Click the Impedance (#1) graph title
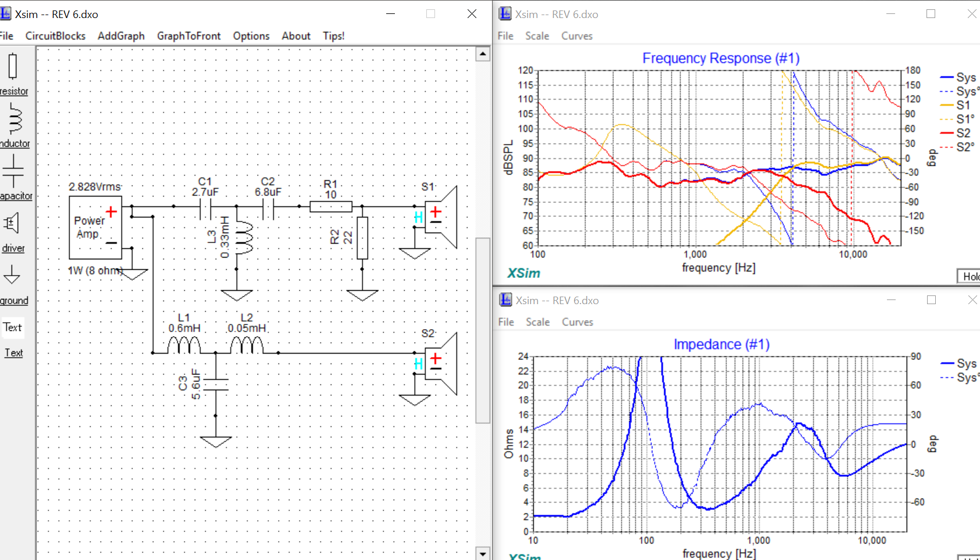This screenshot has height=560, width=980. (x=721, y=344)
